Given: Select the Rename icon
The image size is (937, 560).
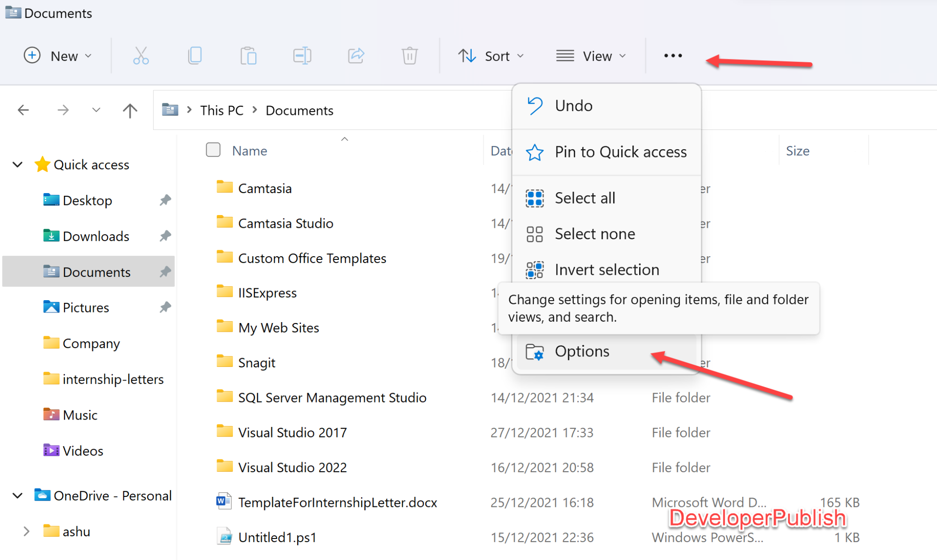Looking at the screenshot, I should coord(302,55).
